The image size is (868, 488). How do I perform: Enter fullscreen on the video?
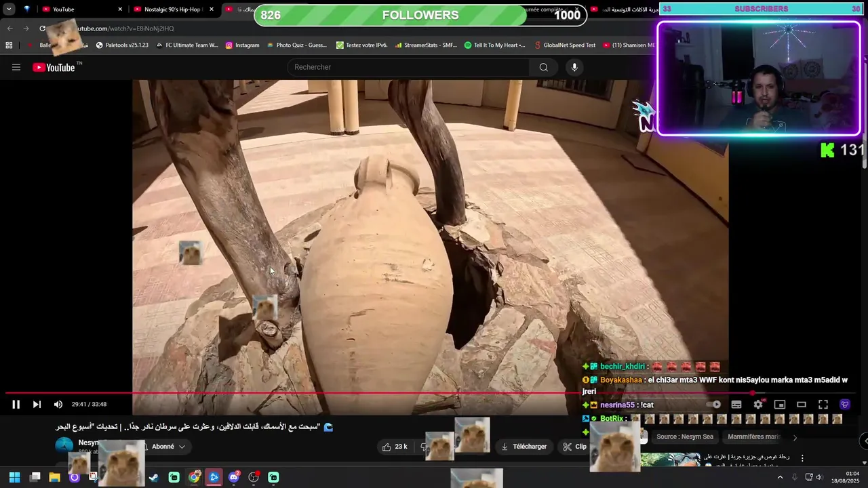point(823,405)
